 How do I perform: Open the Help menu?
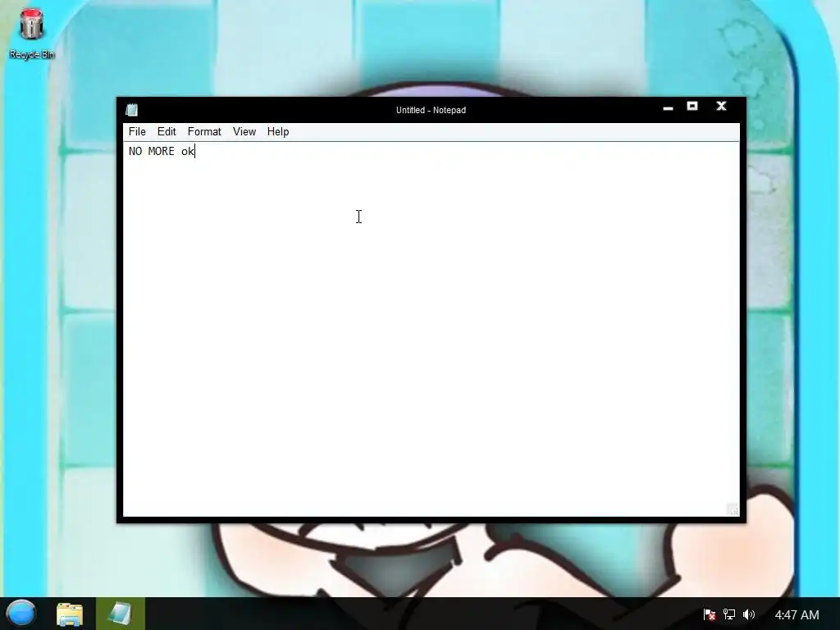click(278, 132)
